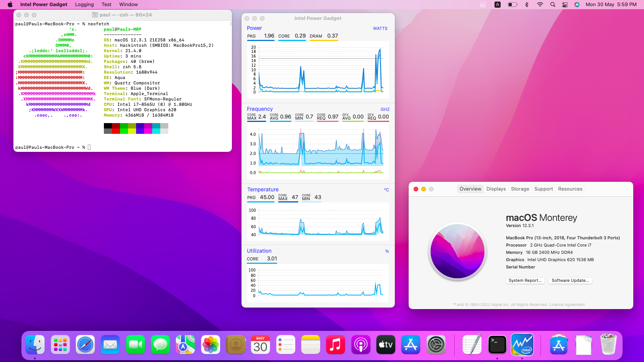Open Calendar showing May 30
This screenshot has height=362, width=644.
[261, 344]
